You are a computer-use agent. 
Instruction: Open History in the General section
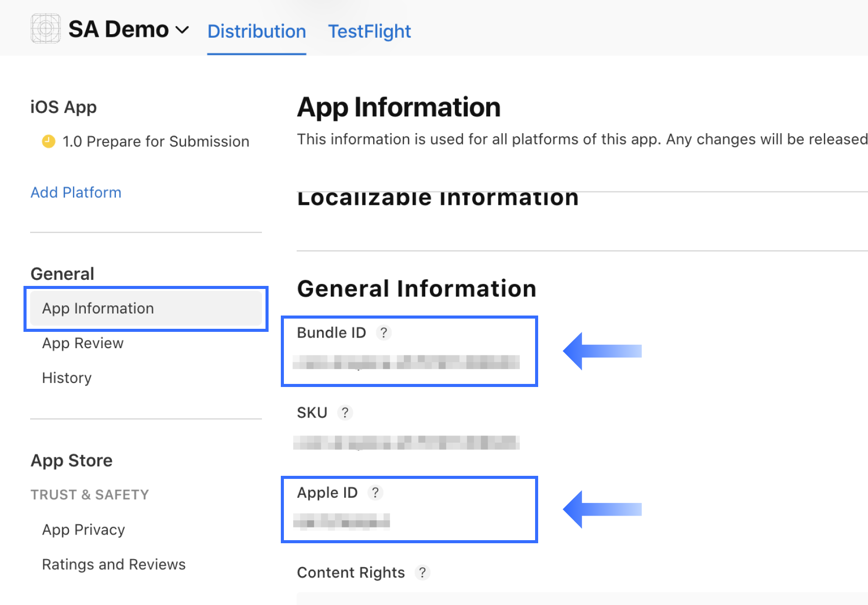[x=67, y=378]
